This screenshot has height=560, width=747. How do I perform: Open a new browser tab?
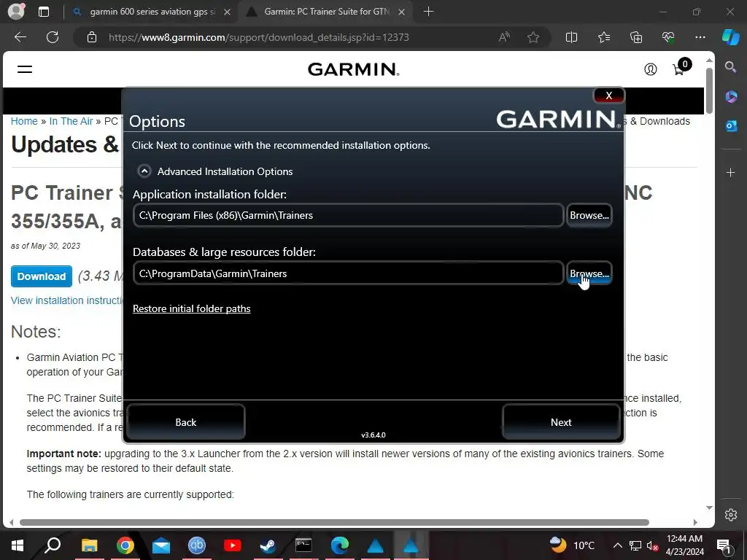click(x=428, y=12)
